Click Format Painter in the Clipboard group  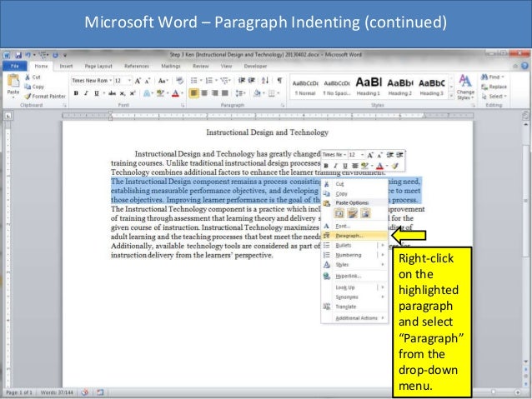click(45, 97)
